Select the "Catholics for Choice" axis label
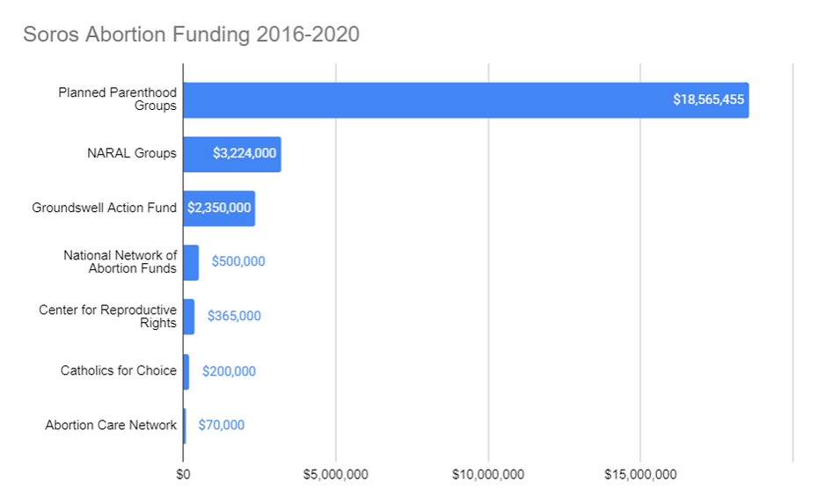The image size is (818, 504). pyautogui.click(x=118, y=371)
